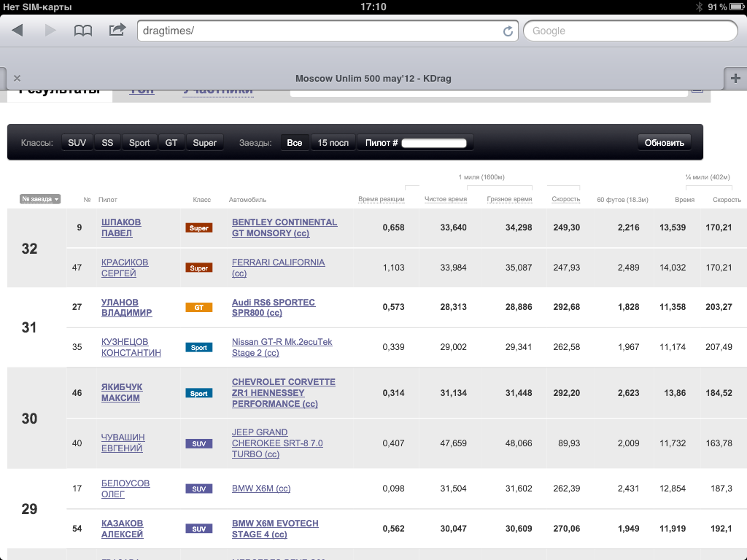Viewport: 747px width, 560px height.
Task: Open pilot ЧУВАШИН ЕВГЕНИЙ
Action: 123,443
